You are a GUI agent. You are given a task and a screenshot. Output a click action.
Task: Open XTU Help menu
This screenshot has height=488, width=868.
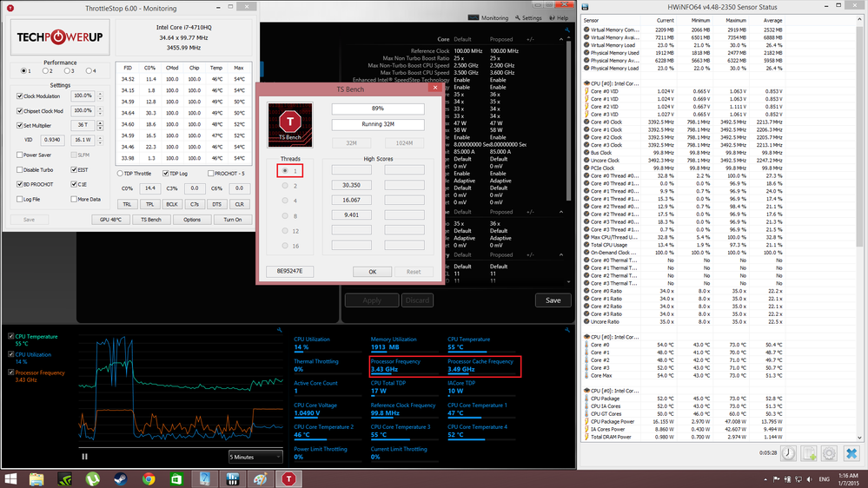pos(559,17)
